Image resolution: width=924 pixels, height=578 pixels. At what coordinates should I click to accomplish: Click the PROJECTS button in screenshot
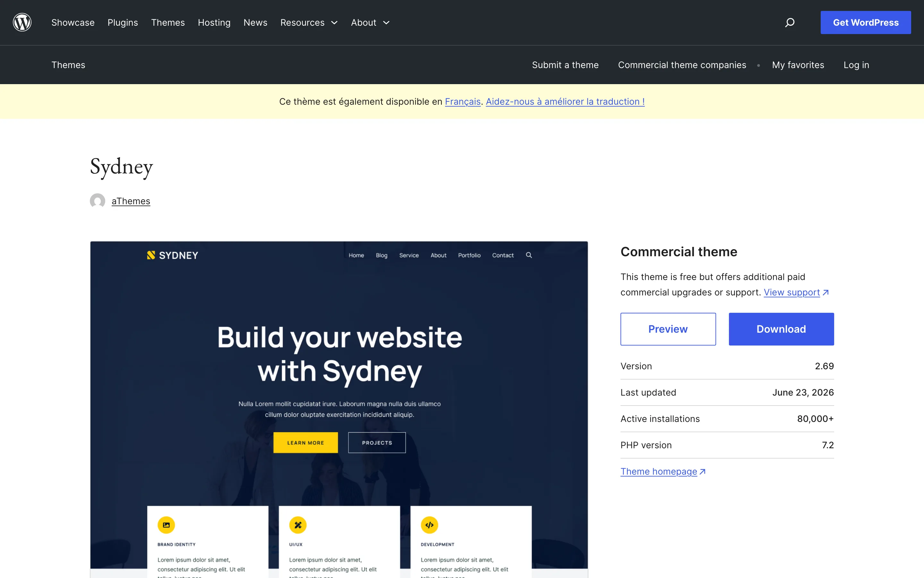377,443
